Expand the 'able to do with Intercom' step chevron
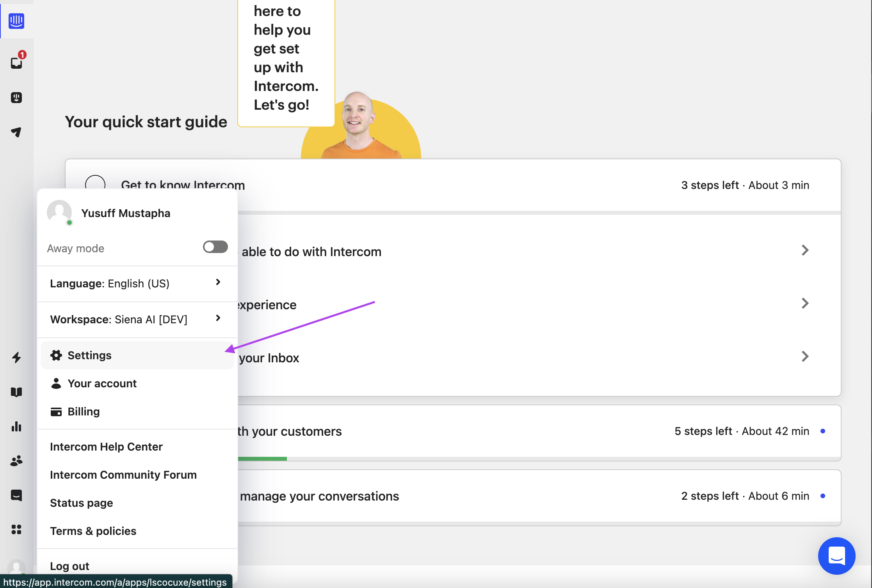872x588 pixels. coord(805,250)
